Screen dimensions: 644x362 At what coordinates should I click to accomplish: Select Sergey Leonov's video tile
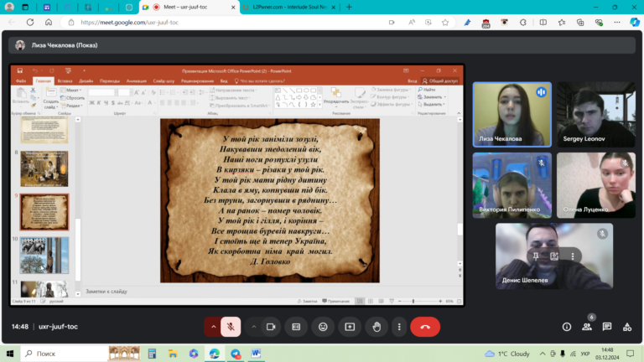pos(596,115)
